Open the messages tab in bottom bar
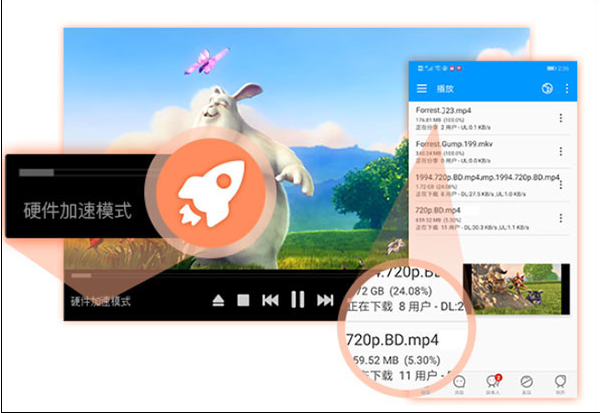The image size is (600, 413). (x=459, y=382)
